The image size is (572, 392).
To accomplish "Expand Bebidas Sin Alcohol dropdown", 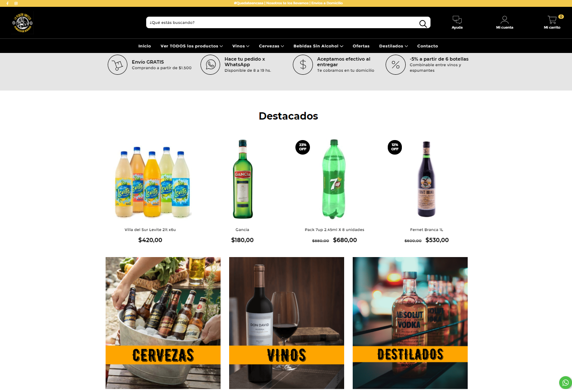I will coord(318,46).
